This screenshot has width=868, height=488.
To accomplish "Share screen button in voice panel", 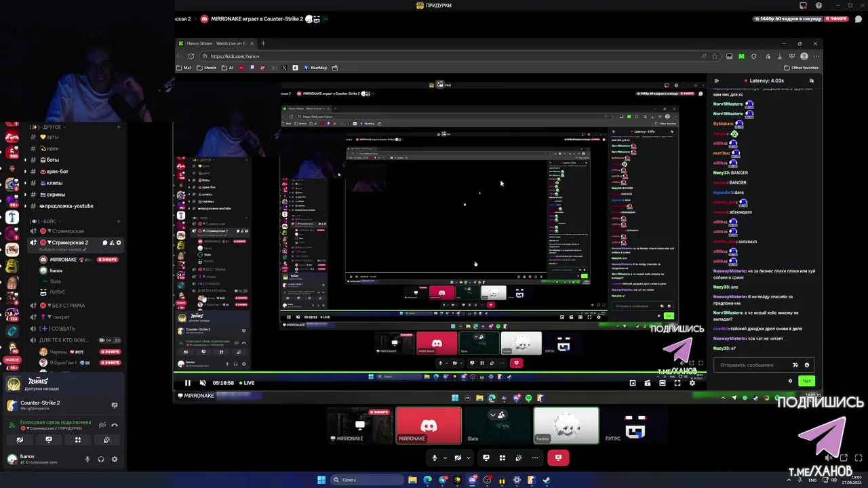I will [49, 440].
